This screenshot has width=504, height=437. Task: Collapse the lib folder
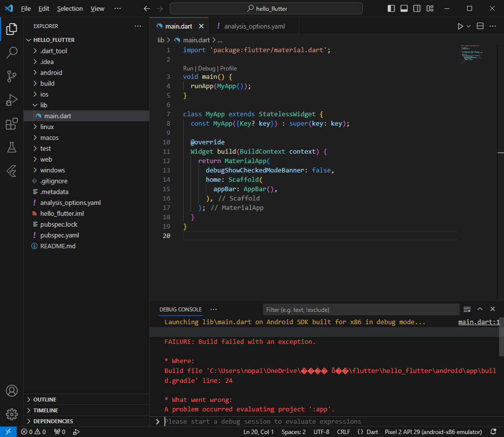point(86,105)
